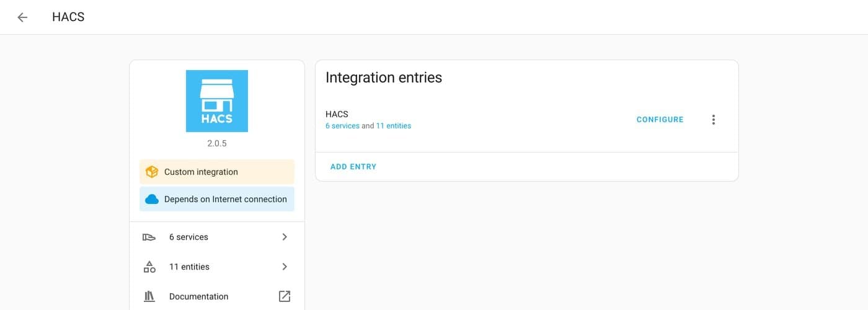Click the Custom integration package icon
The height and width of the screenshot is (310, 868).
click(x=152, y=172)
